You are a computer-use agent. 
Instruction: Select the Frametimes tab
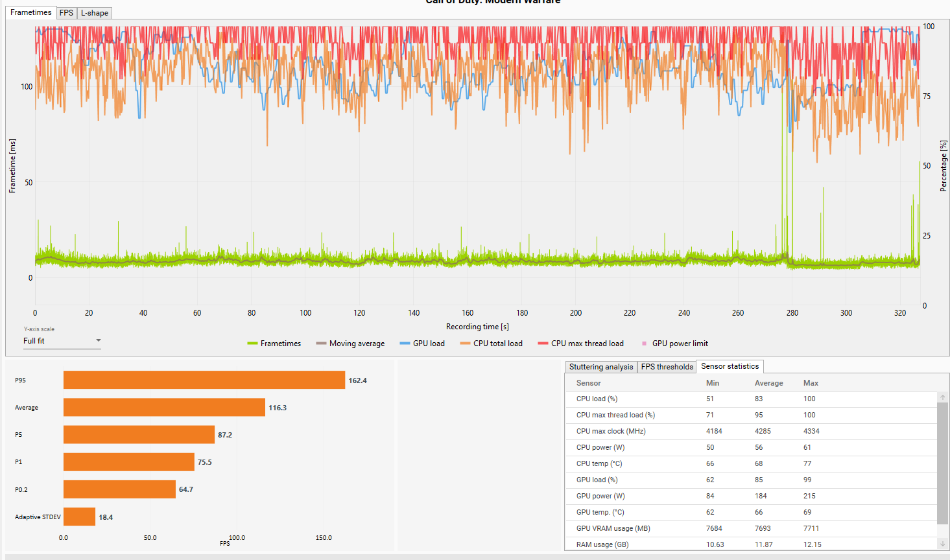click(31, 12)
